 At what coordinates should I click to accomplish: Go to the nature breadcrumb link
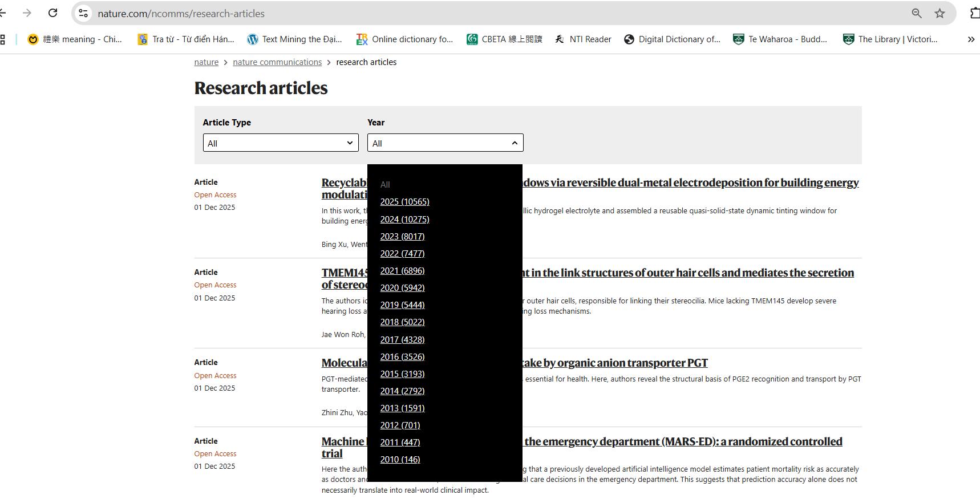pos(206,62)
